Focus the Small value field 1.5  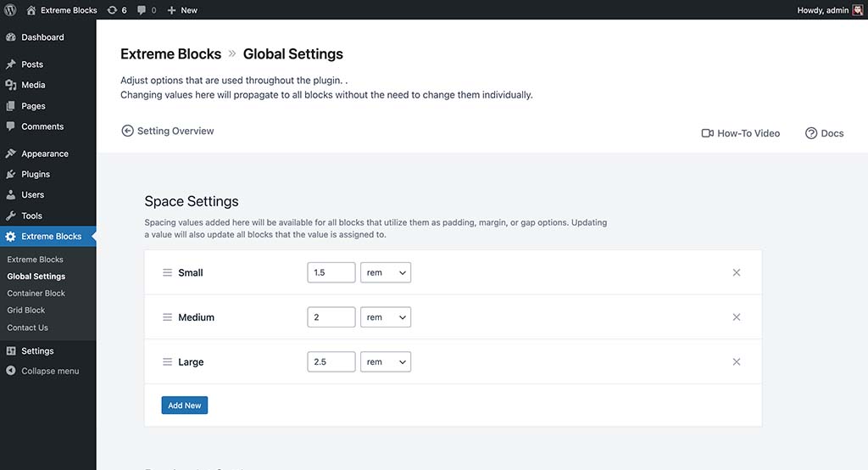tap(331, 272)
